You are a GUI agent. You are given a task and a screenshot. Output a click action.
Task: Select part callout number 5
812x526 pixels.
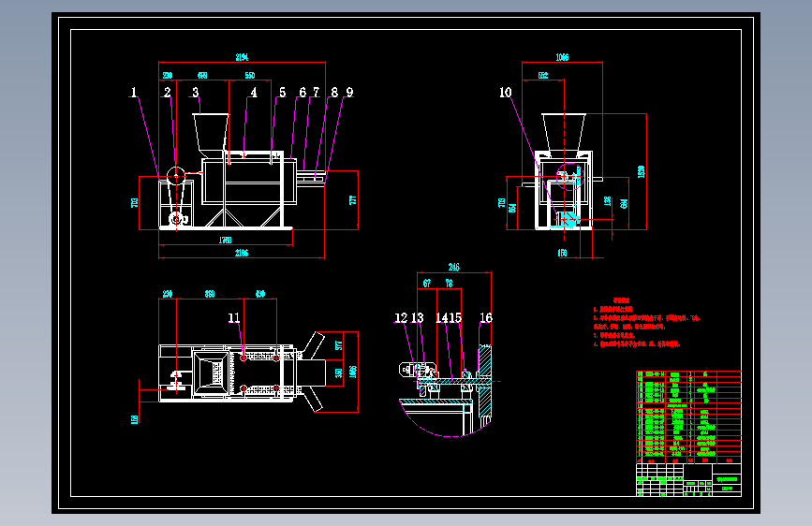click(x=282, y=92)
